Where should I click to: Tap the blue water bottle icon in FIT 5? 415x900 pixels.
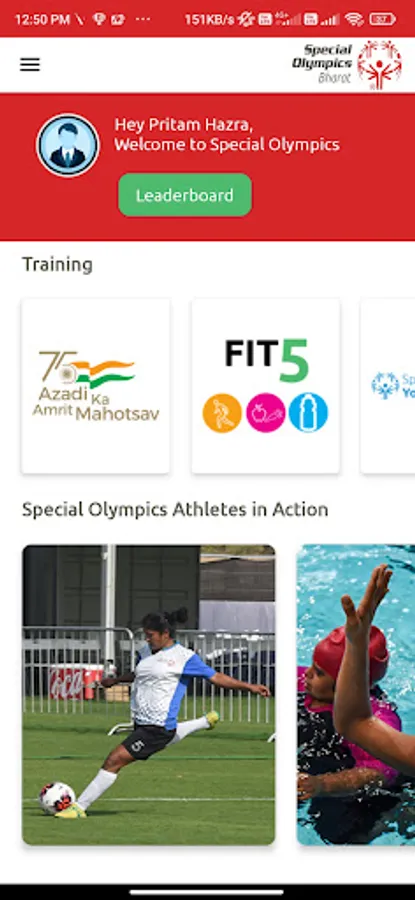pos(308,413)
